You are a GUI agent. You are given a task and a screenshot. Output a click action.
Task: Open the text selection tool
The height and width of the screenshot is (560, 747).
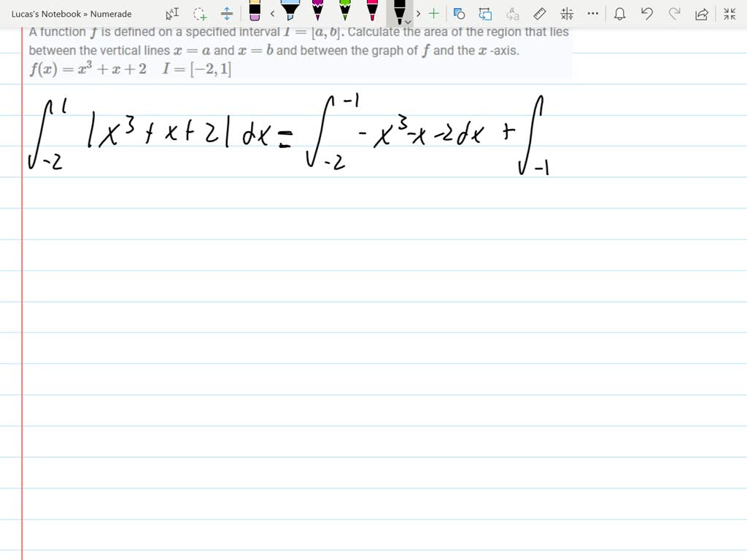(x=172, y=12)
